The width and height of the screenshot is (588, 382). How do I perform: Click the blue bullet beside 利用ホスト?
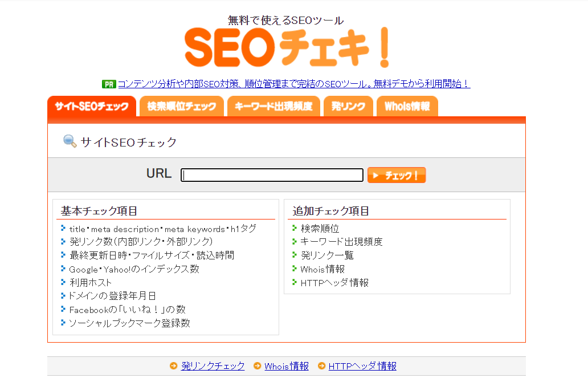pos(63,282)
